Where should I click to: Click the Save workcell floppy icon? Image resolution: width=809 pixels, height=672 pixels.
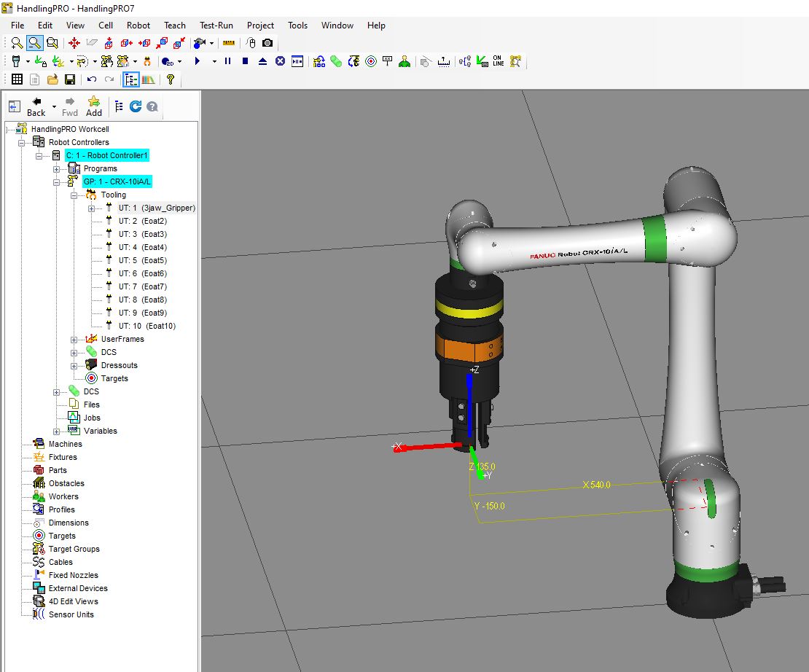point(70,79)
